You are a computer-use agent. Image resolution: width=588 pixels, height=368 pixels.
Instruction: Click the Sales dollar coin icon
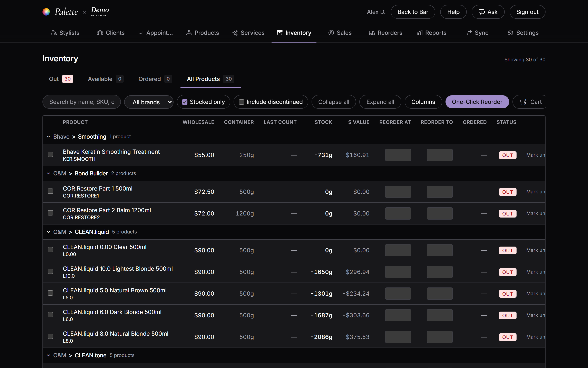tap(331, 33)
